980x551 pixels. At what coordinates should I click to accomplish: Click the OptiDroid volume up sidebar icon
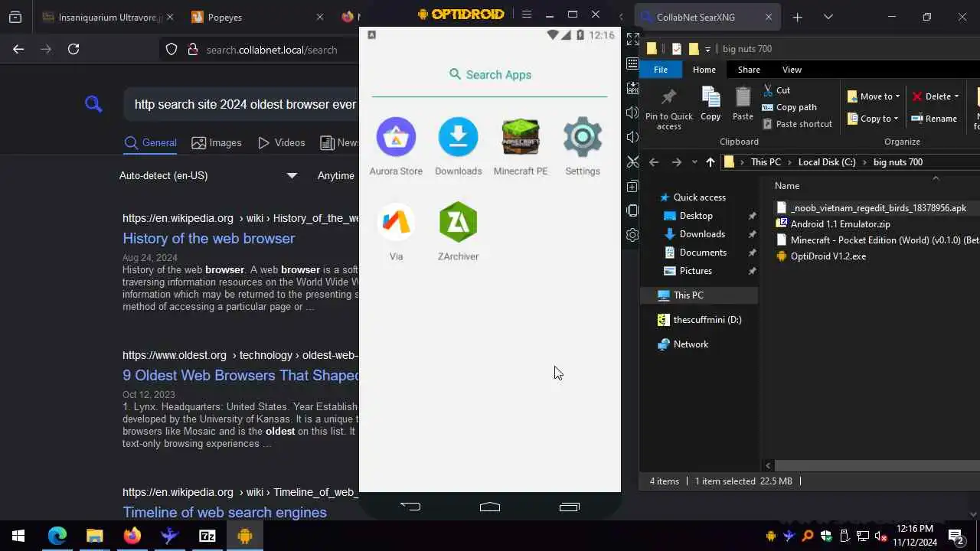tap(632, 112)
